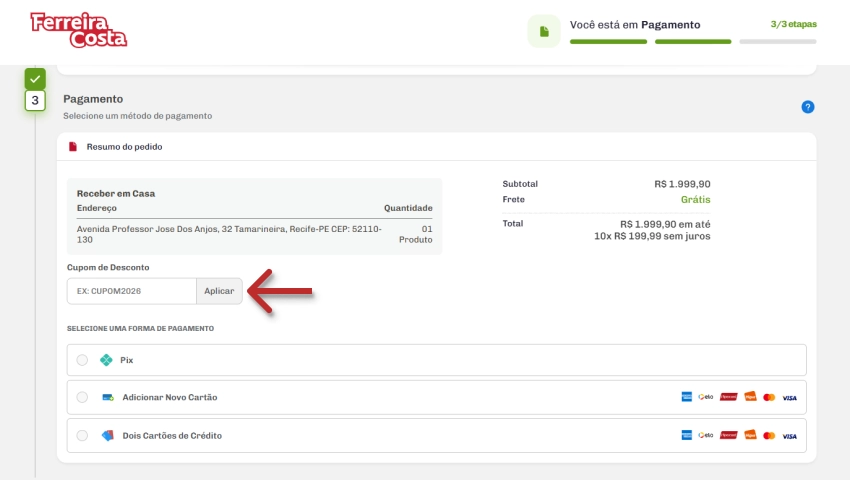Select the Dois Cartões de Crédito radio button
850x480 pixels.
(82, 436)
